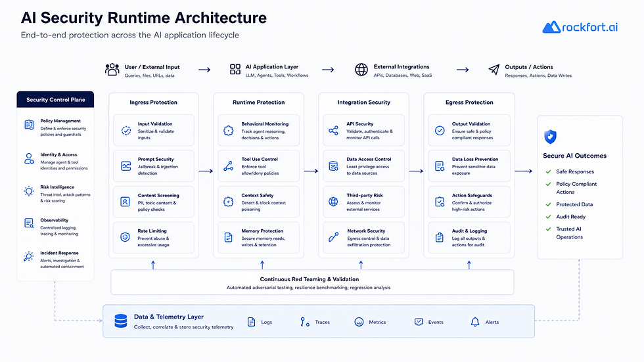Click the Security Control Plane header

coord(55,99)
